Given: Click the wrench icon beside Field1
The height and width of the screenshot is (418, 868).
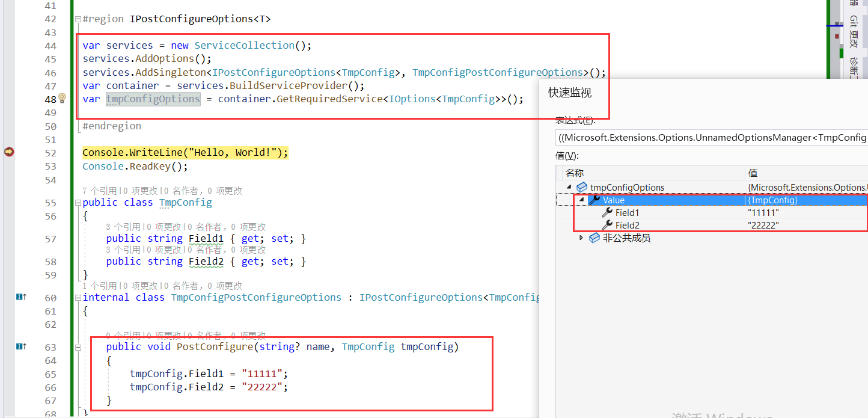Looking at the screenshot, I should pyautogui.click(x=607, y=212).
